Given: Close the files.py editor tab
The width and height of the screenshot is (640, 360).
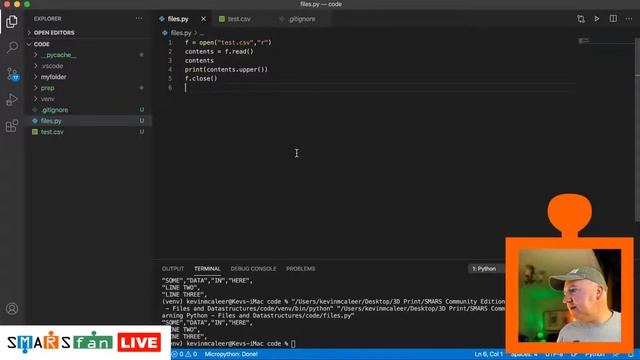Looking at the screenshot, I should point(203,19).
